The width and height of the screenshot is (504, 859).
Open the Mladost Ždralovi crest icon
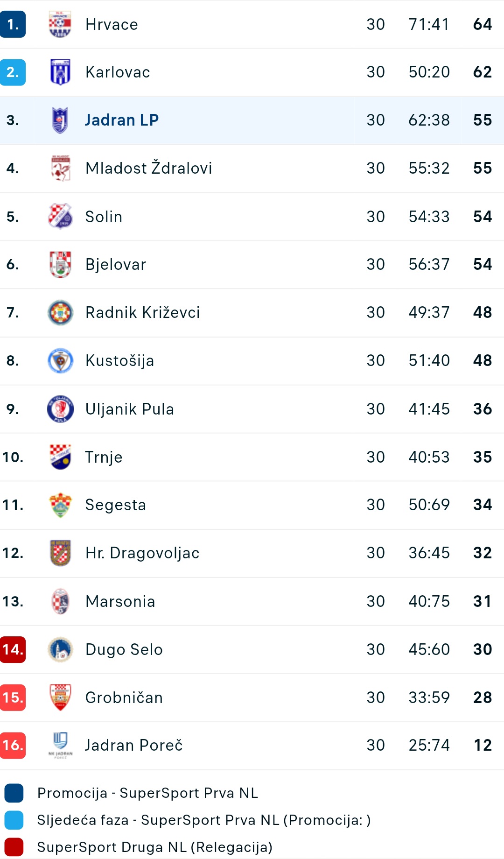pyautogui.click(x=60, y=169)
